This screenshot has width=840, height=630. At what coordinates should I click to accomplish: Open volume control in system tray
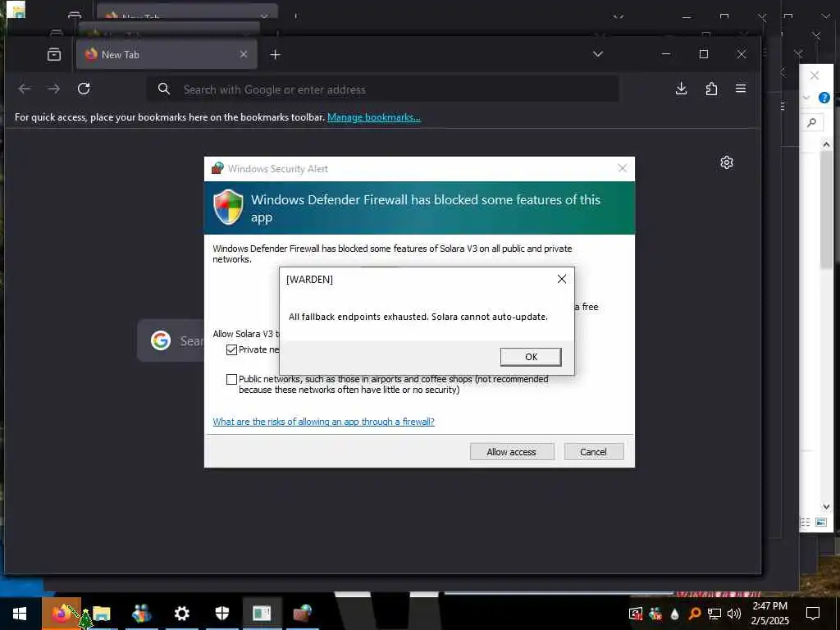tap(734, 614)
